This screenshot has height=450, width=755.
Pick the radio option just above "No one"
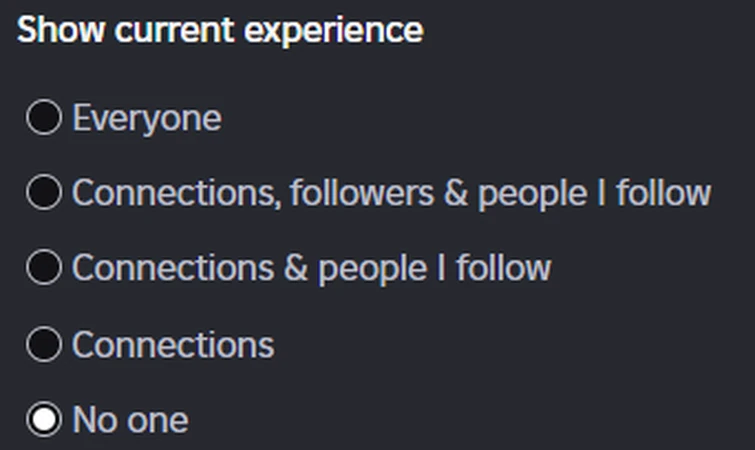pyautogui.click(x=44, y=344)
